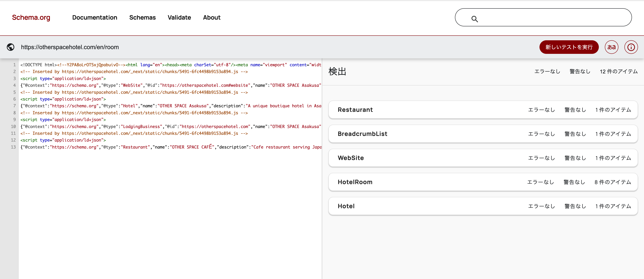Open the Schemas menu
644x279 pixels.
tap(143, 18)
